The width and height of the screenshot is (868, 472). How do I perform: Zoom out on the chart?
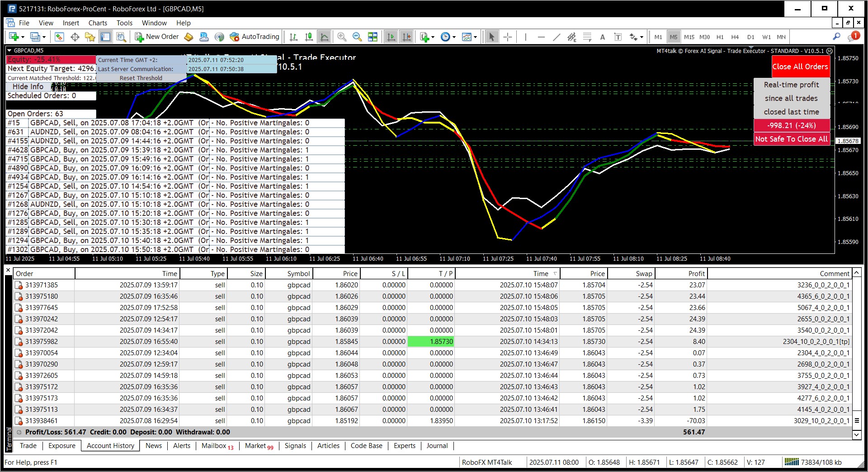point(357,37)
